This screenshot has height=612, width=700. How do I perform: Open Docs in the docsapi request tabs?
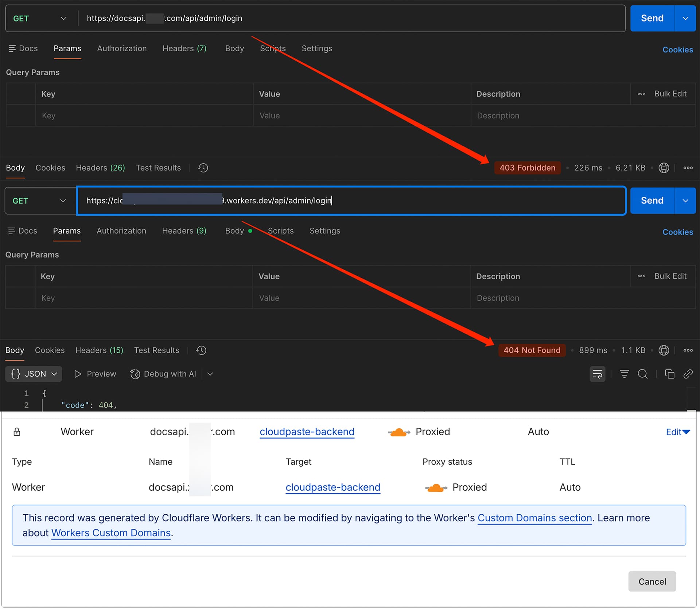(x=23, y=48)
